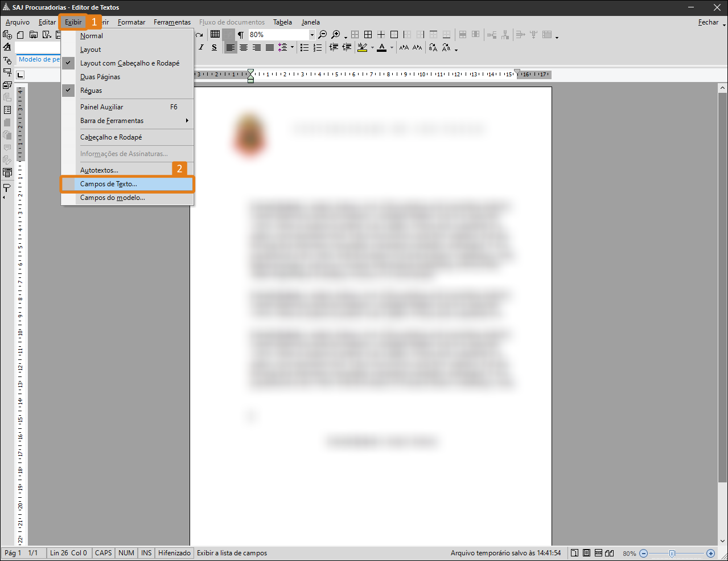Toggle the Réguas checked option
This screenshot has width=728, height=561.
pyautogui.click(x=91, y=91)
